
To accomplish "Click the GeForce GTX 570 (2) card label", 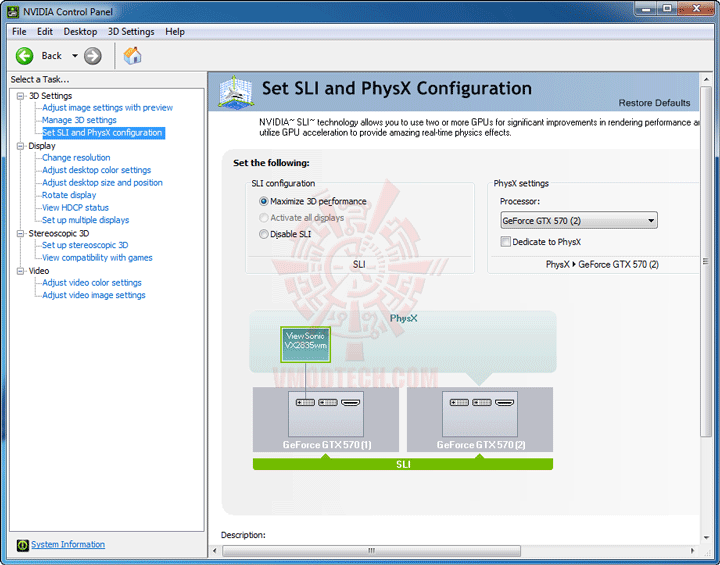I will point(481,445).
